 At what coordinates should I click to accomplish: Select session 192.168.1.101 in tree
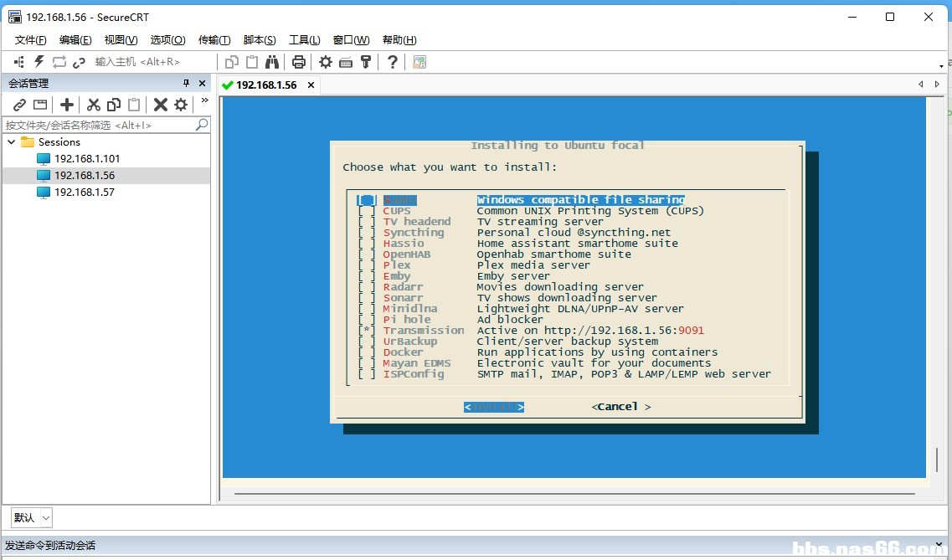(87, 158)
